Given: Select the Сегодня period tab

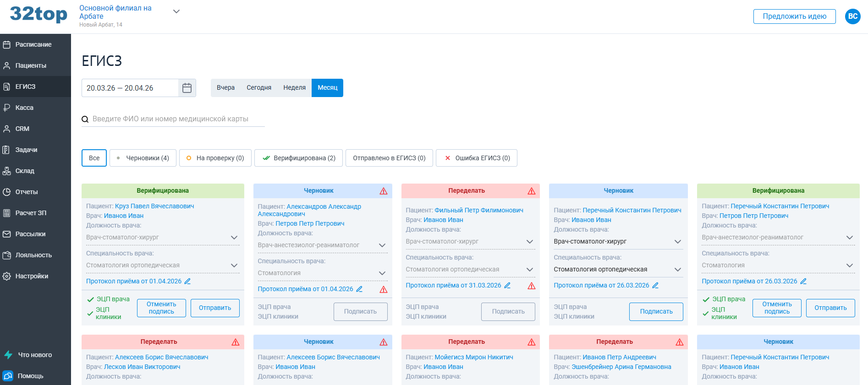Looking at the screenshot, I should click(x=259, y=88).
